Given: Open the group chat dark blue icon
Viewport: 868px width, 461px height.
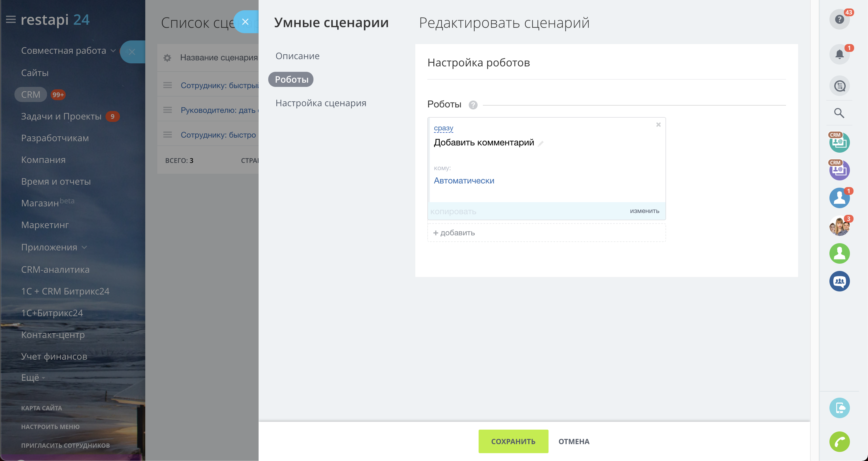Looking at the screenshot, I should tap(839, 281).
